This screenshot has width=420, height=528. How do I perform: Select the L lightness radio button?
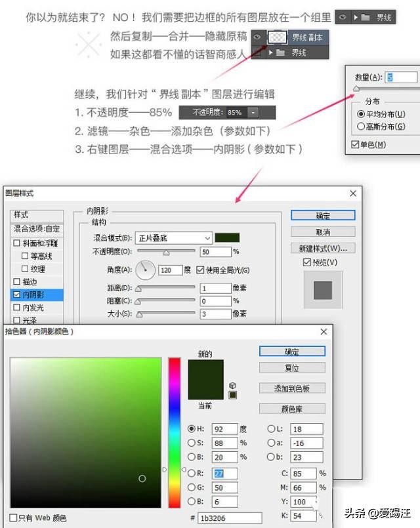pos(271,429)
